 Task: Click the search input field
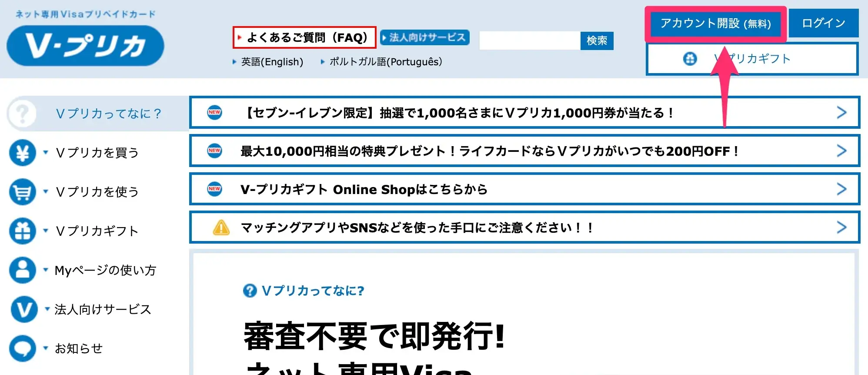pos(530,40)
